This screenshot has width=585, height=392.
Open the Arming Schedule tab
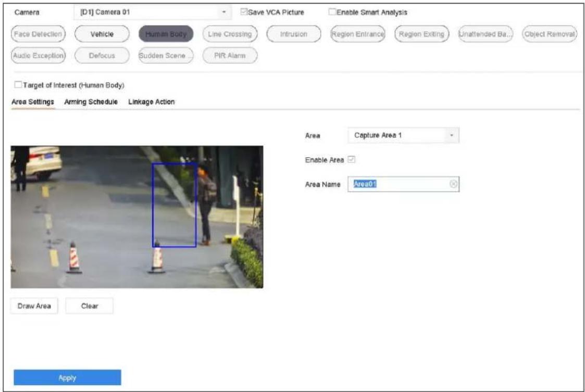point(91,102)
